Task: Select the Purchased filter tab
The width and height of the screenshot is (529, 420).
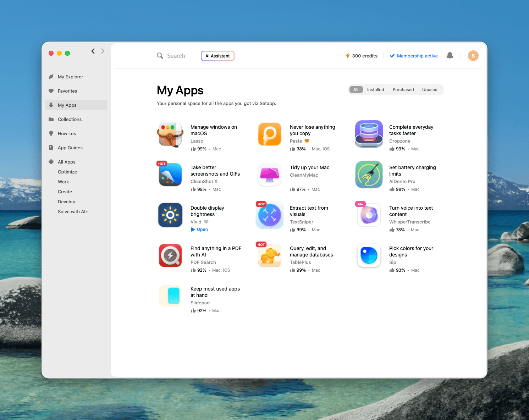Action: pyautogui.click(x=403, y=90)
